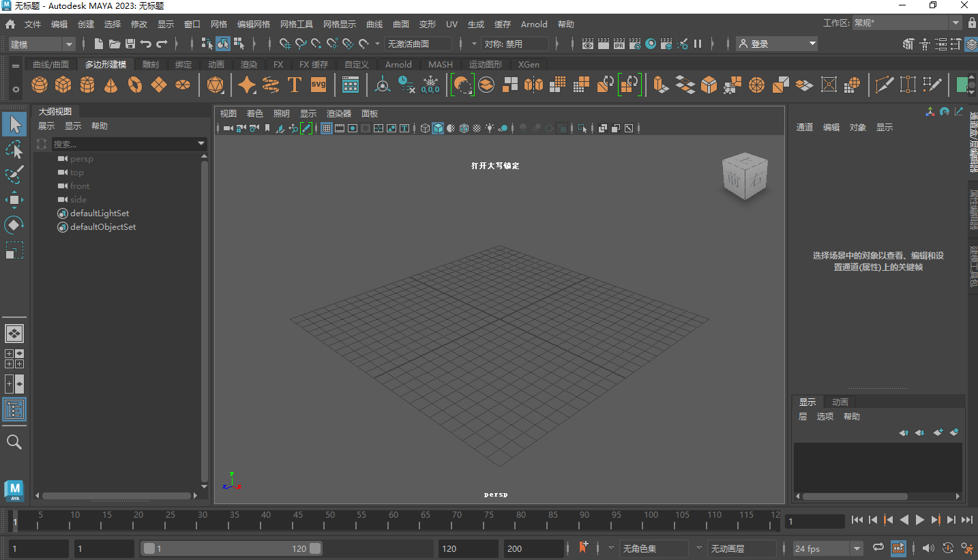Viewport: 978px width, 560px height.
Task: Switch to the Arnold shelf tab
Action: click(x=398, y=64)
